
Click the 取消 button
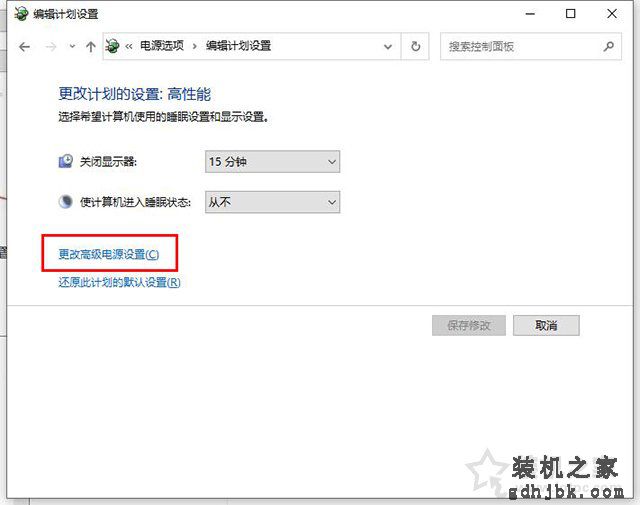pos(546,325)
